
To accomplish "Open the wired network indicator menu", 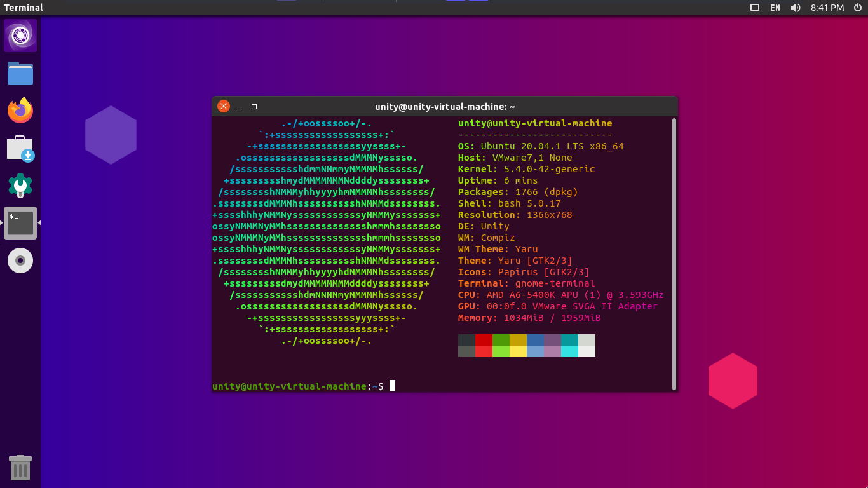I will click(x=755, y=8).
